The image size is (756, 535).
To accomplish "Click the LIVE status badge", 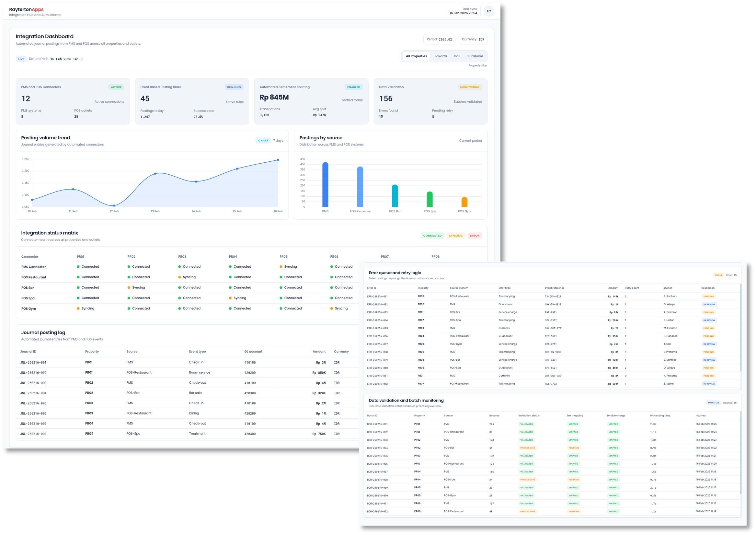I will click(21, 59).
